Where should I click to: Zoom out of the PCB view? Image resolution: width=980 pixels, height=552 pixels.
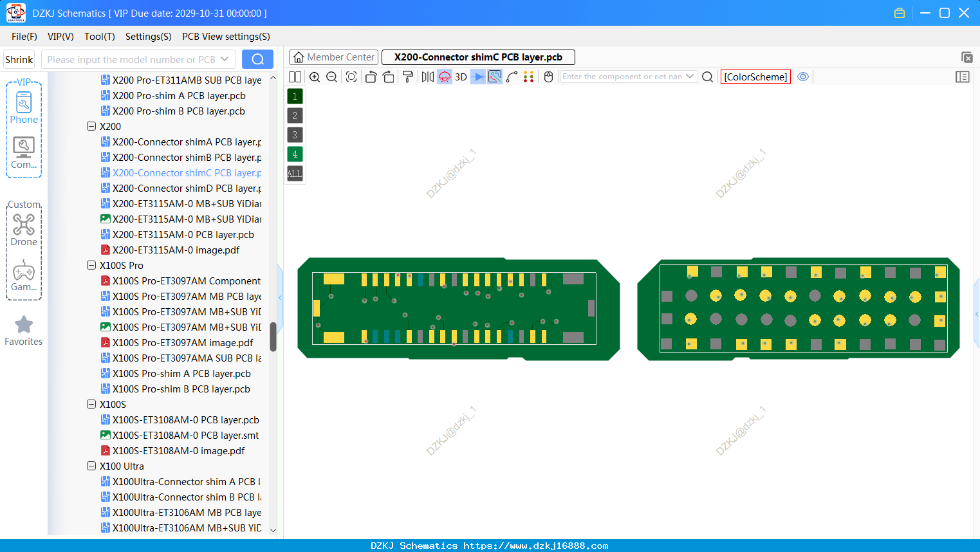332,77
